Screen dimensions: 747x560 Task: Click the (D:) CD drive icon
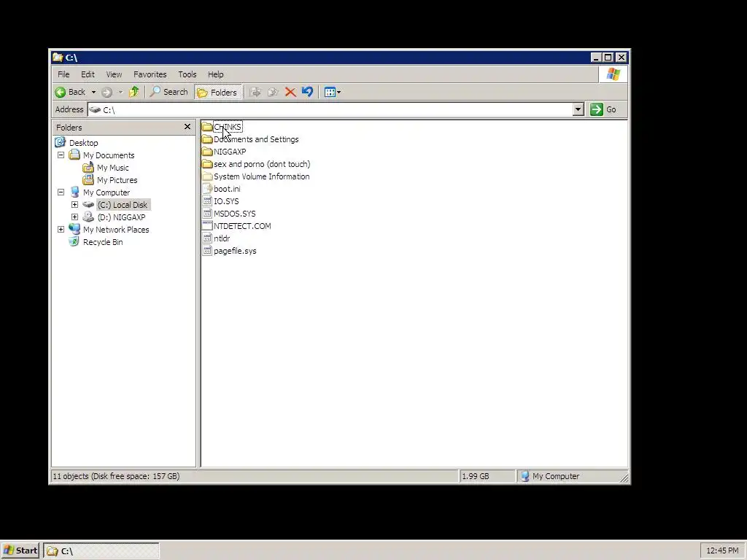[x=88, y=217]
